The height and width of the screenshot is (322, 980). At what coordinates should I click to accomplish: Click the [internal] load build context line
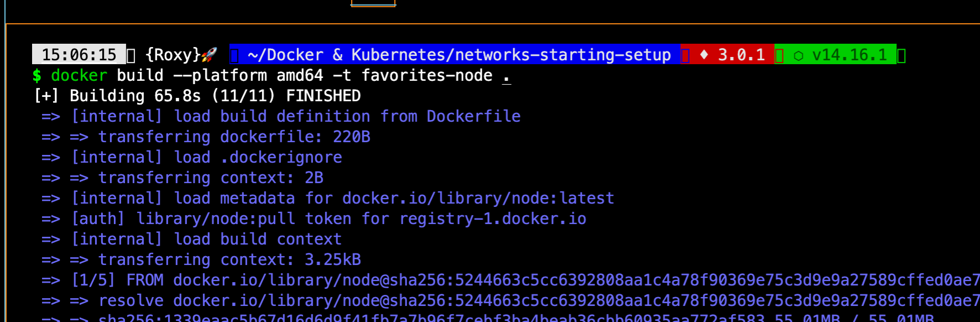pos(191,239)
